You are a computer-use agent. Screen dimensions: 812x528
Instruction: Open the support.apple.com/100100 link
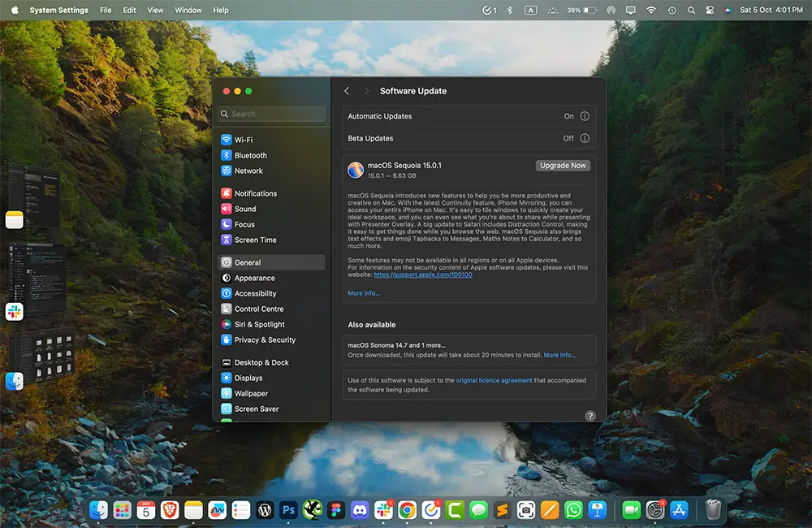click(x=423, y=275)
